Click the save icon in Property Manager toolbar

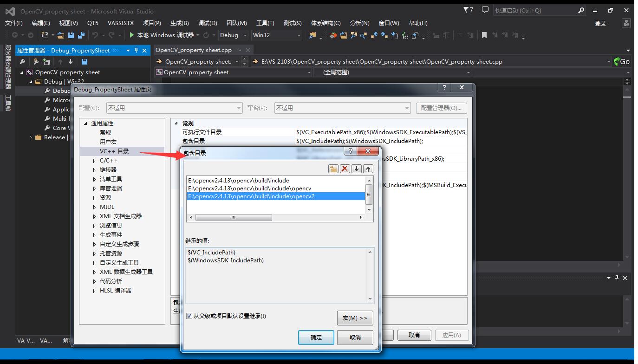[84, 61]
